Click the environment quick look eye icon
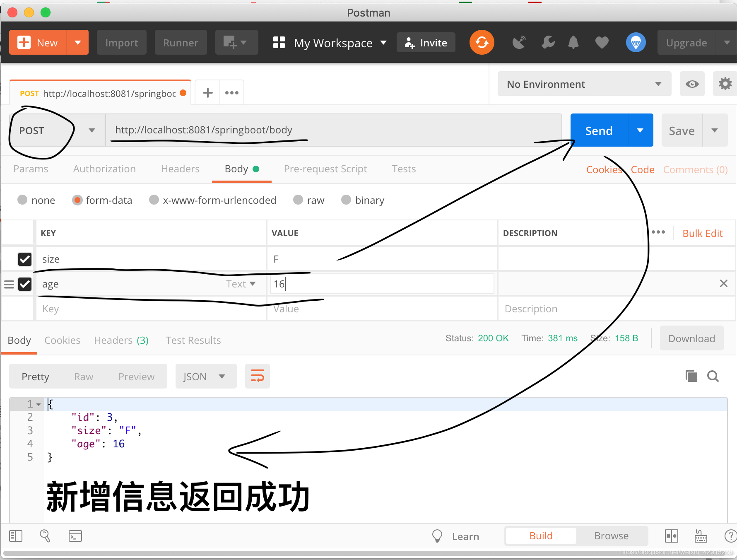 [x=692, y=84]
